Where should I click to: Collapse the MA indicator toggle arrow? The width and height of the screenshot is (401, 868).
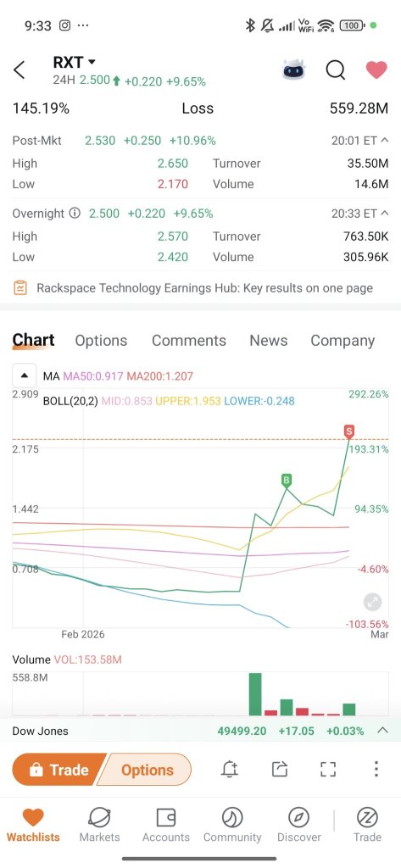tap(25, 376)
